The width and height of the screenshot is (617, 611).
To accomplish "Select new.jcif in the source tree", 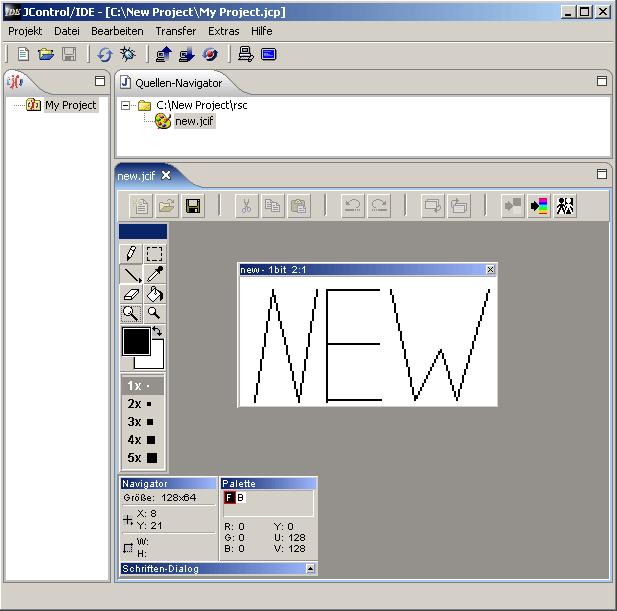I will coord(194,121).
